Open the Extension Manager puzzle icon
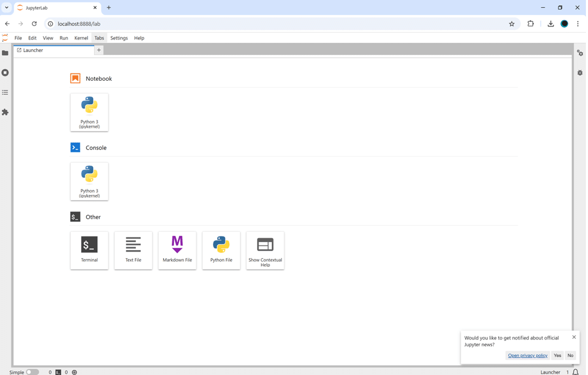The height and width of the screenshot is (375, 588). pyautogui.click(x=5, y=113)
